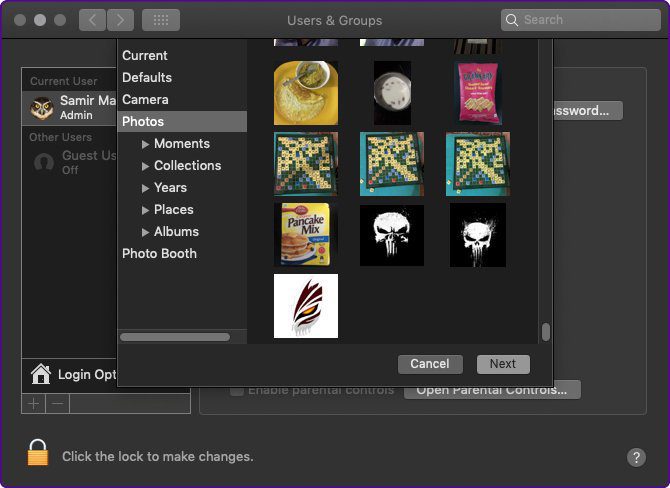Click the Next button
Viewport: 670px width, 488px height.
tap(503, 364)
